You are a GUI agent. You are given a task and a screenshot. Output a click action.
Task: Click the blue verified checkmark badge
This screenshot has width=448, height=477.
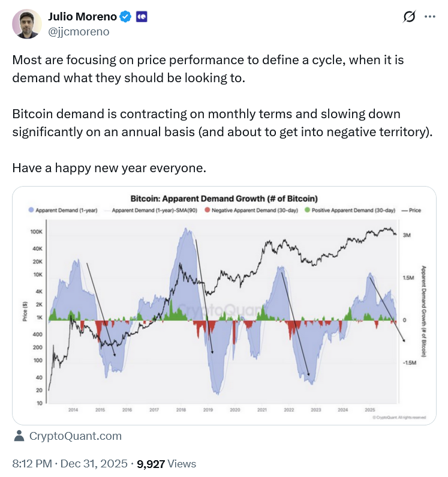point(126,17)
